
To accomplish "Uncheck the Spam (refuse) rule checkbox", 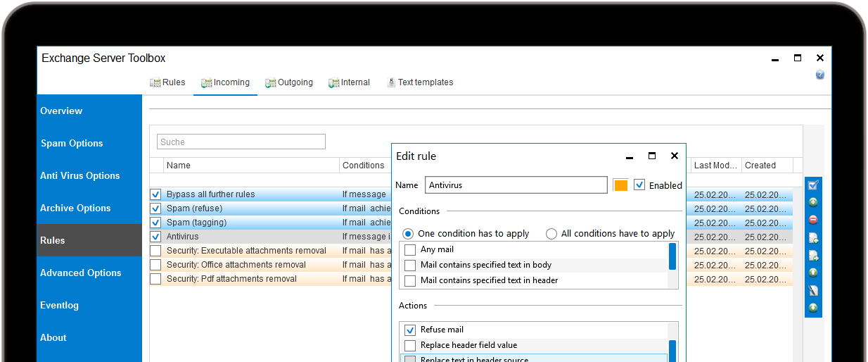I will (x=155, y=208).
